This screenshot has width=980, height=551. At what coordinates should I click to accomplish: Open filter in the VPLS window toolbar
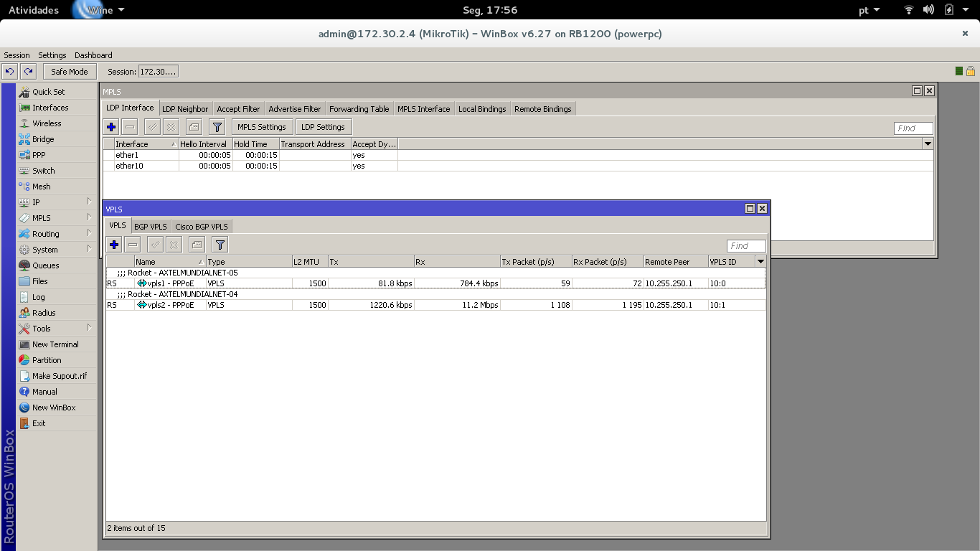pyautogui.click(x=220, y=245)
